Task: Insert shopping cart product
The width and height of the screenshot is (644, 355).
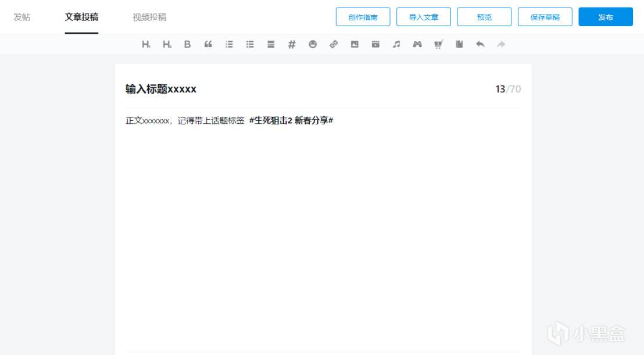Action: click(x=438, y=44)
